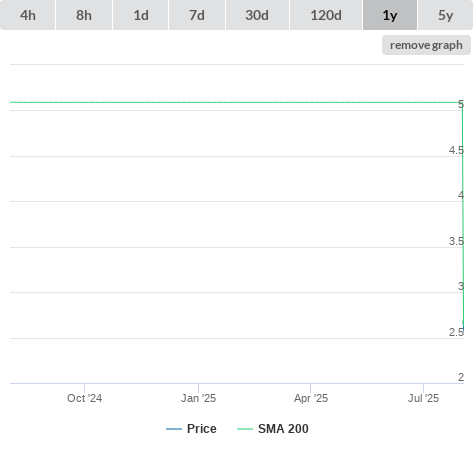Toggle the Price series in legend
This screenshot has width=474, height=455.
(191, 429)
